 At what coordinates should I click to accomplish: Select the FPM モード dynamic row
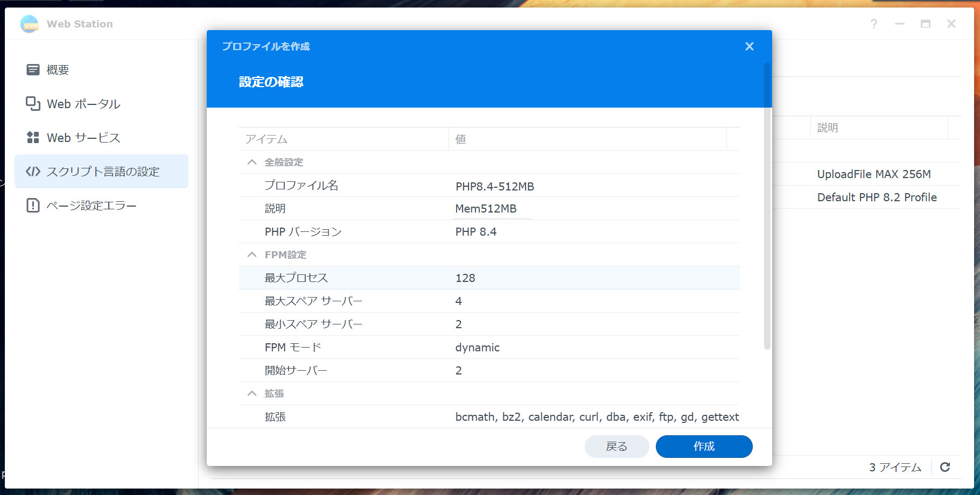489,347
